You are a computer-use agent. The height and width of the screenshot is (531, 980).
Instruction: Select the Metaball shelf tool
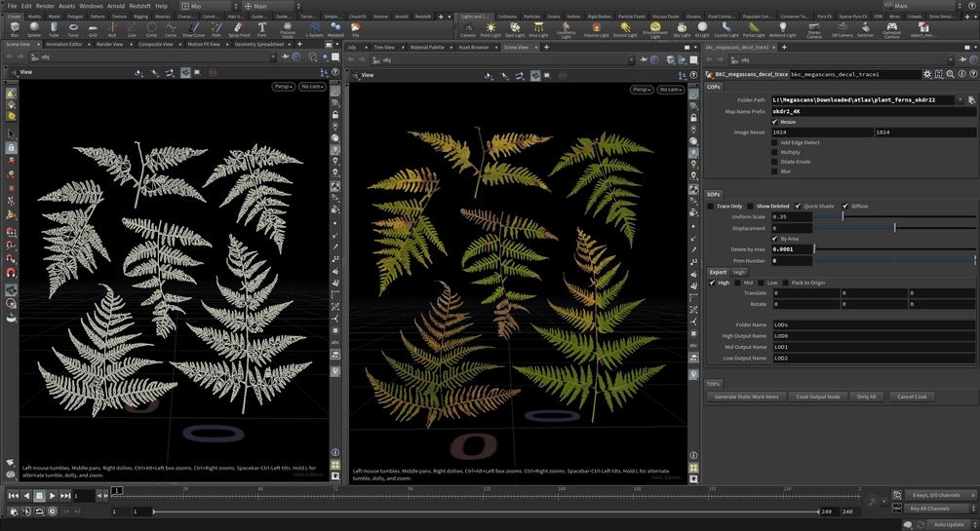pyautogui.click(x=335, y=28)
